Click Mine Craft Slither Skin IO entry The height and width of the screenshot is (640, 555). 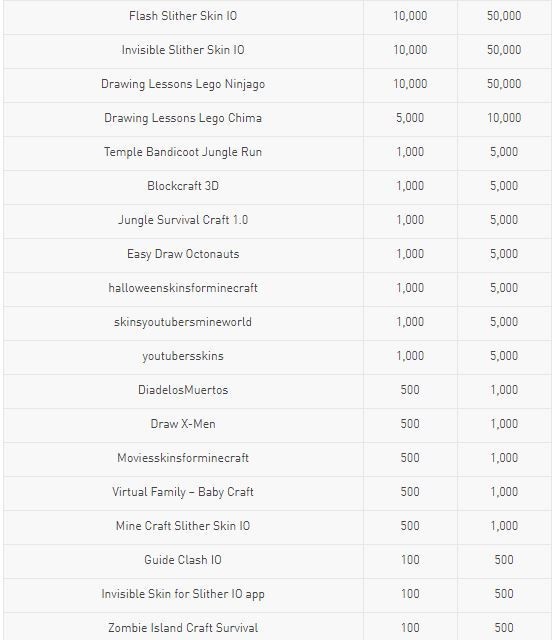pos(183,526)
